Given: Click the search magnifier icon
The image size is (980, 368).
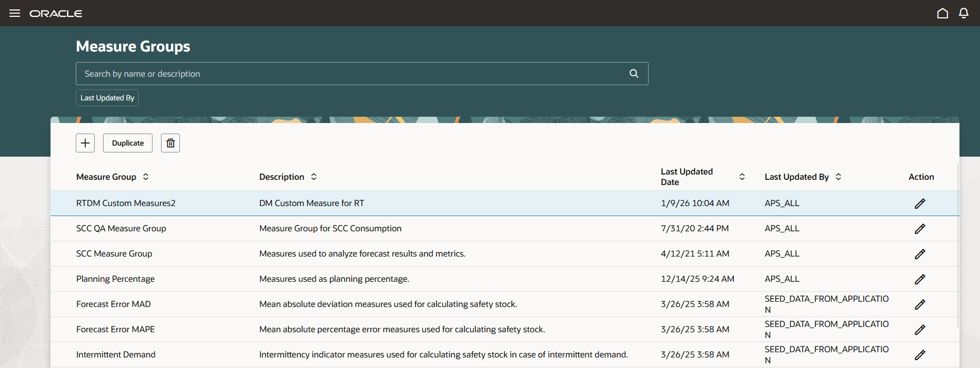Looking at the screenshot, I should [634, 74].
